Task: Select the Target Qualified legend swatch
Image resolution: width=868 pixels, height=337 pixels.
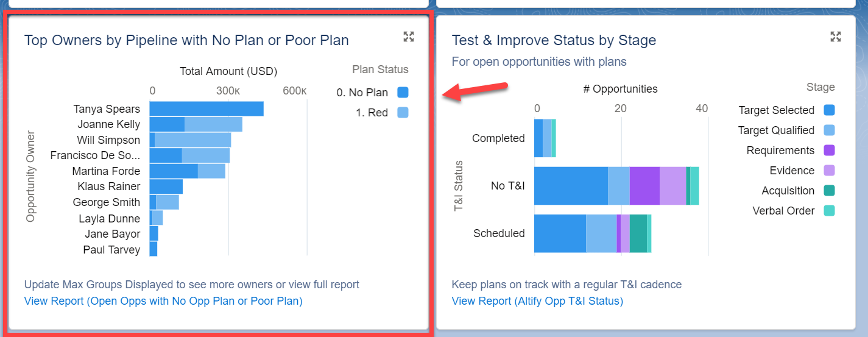Action: coord(829,130)
